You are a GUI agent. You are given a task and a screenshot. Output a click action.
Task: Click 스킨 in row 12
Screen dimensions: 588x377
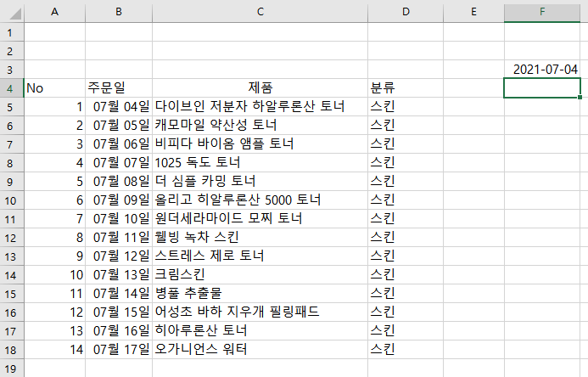pyautogui.click(x=406, y=238)
